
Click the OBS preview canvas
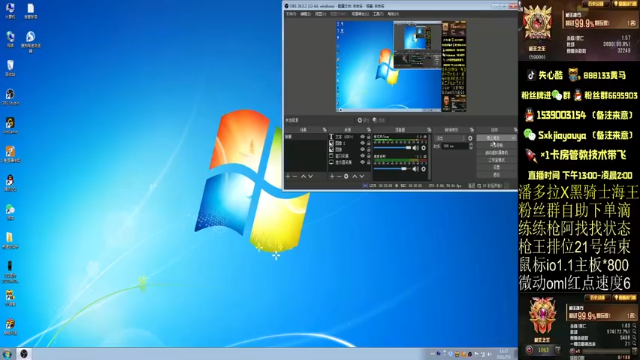tap(401, 66)
